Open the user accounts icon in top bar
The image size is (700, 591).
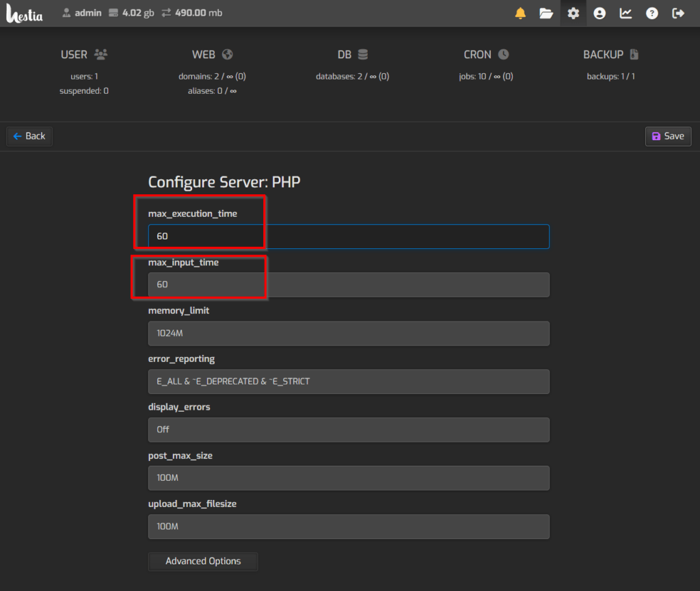tap(599, 12)
